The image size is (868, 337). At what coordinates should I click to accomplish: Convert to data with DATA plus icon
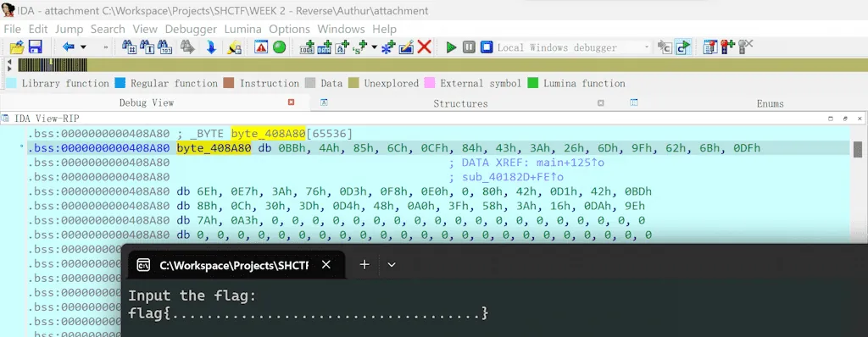(x=325, y=47)
